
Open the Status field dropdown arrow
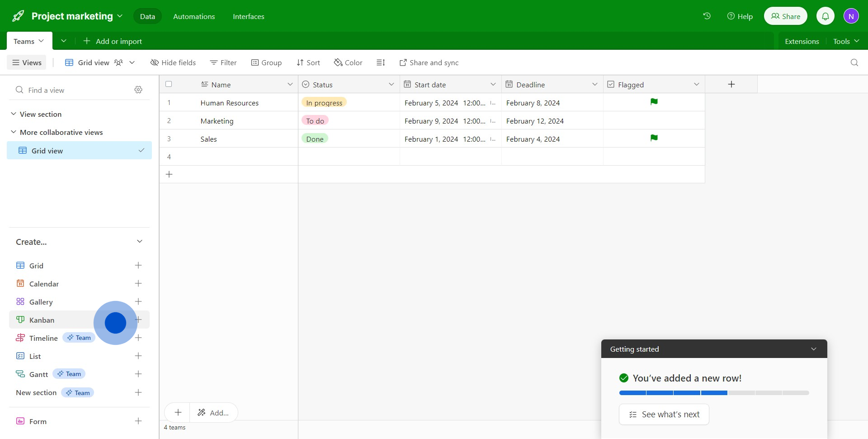click(x=391, y=85)
